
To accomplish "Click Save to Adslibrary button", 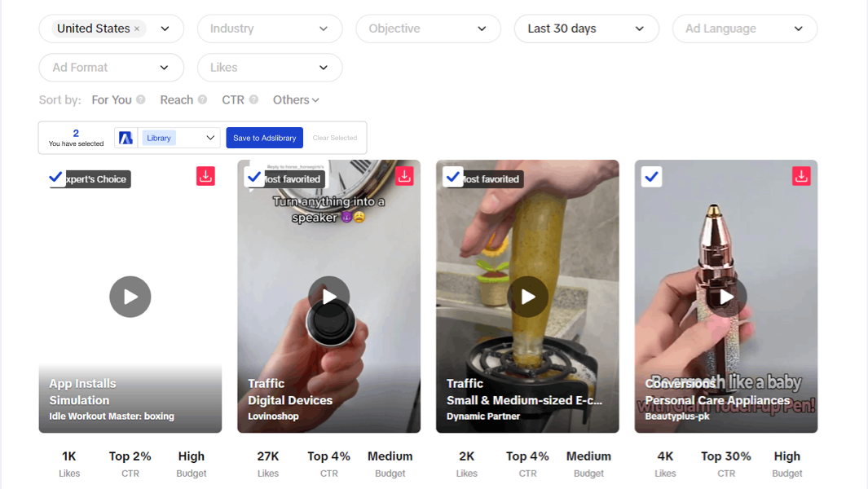I will [264, 138].
